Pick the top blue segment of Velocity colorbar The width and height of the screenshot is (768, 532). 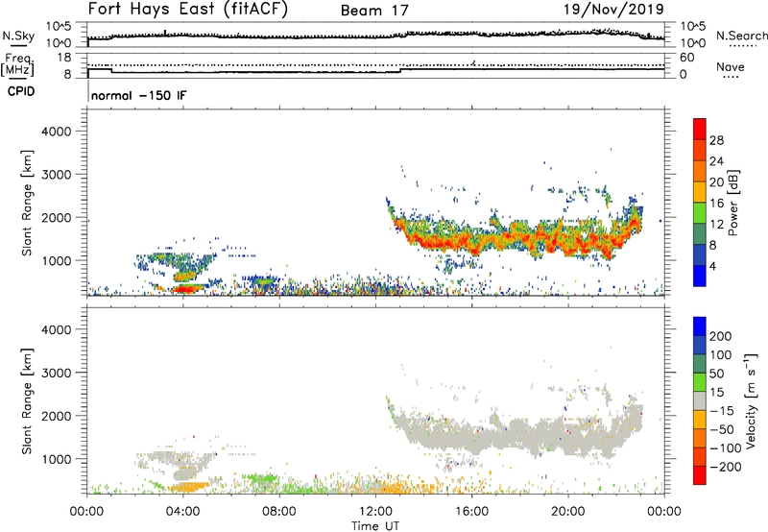pos(700,326)
